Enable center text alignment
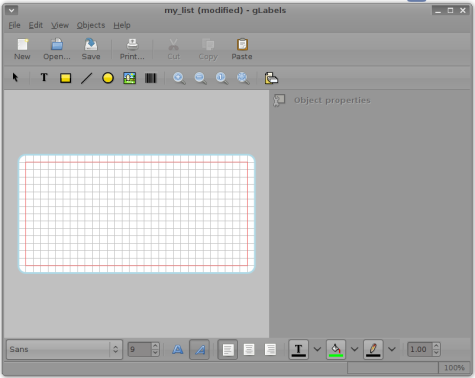Image resolution: width=475 pixels, height=378 pixels. point(249,349)
